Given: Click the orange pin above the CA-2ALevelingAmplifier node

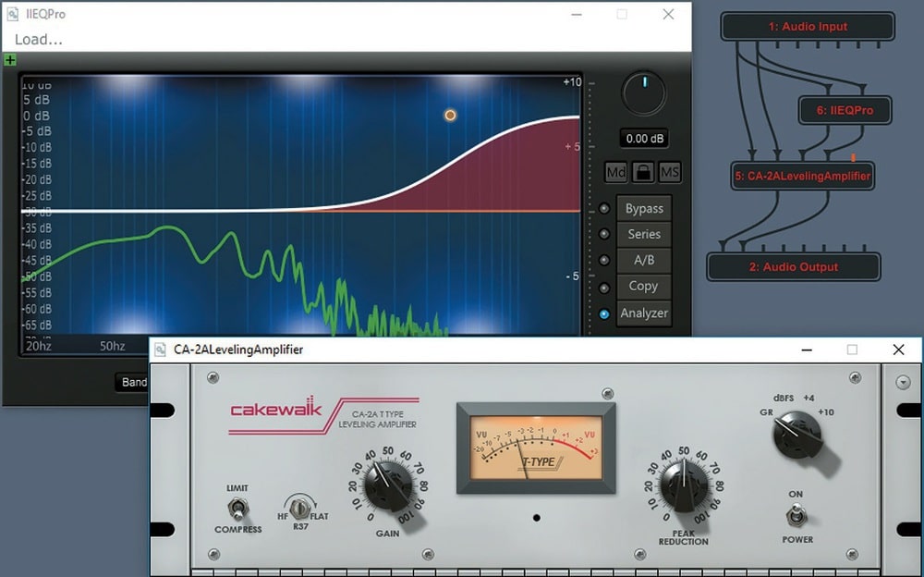Looking at the screenshot, I should click(x=853, y=158).
